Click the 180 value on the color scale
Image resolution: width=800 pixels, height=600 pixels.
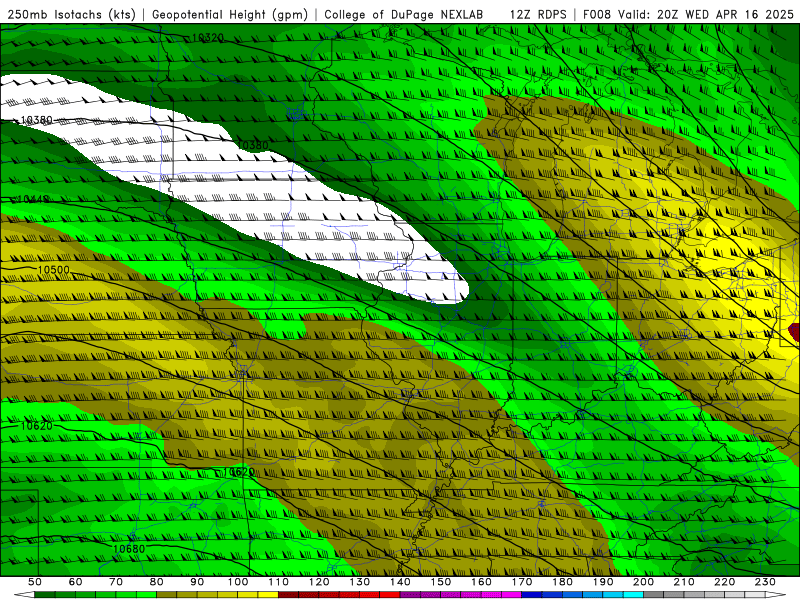(562, 582)
